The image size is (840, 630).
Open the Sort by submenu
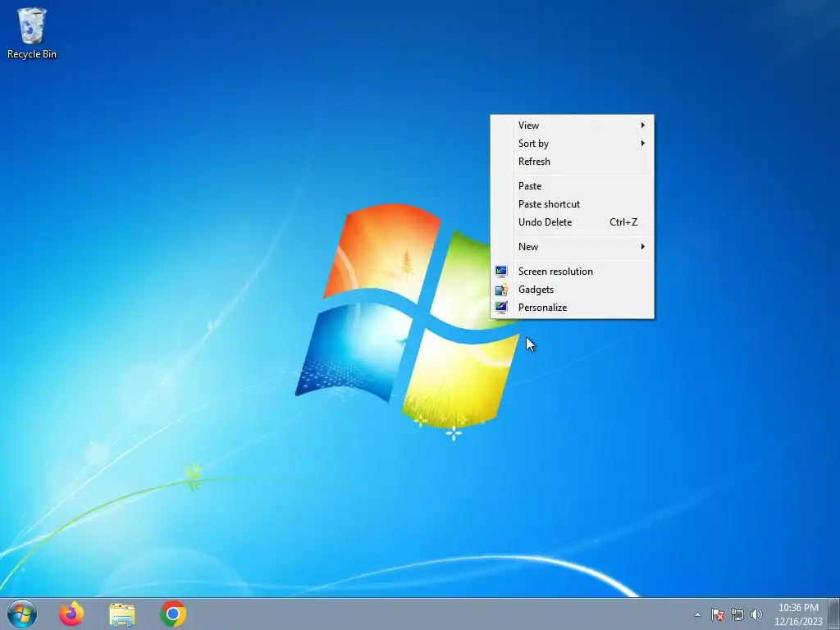point(572,143)
